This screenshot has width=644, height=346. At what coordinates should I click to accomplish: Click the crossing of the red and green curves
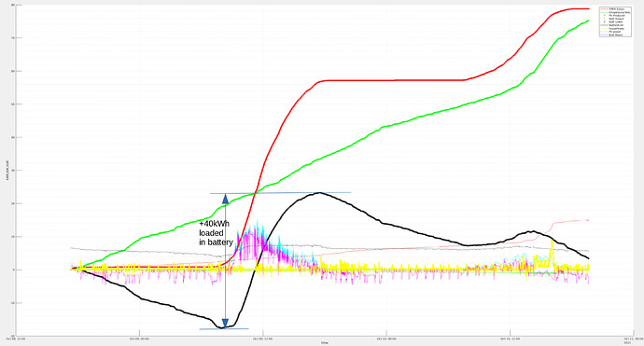256,192
